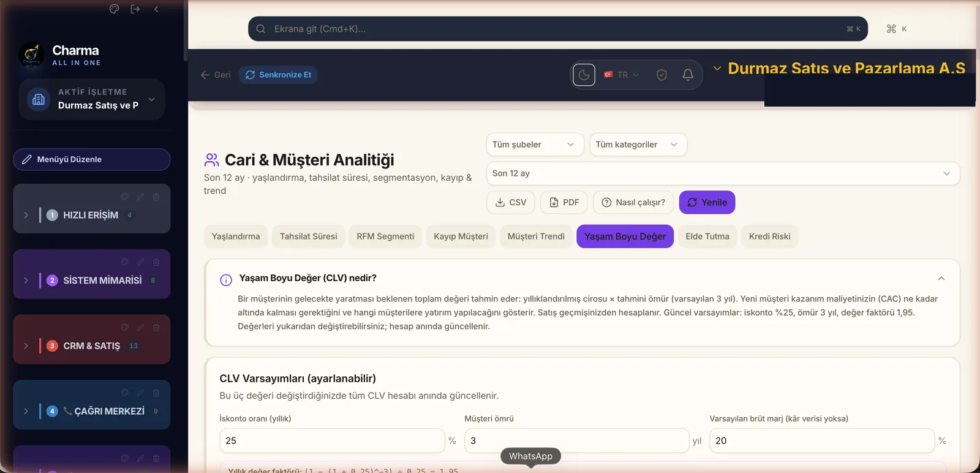Click the command K shortcut icon

897,29
